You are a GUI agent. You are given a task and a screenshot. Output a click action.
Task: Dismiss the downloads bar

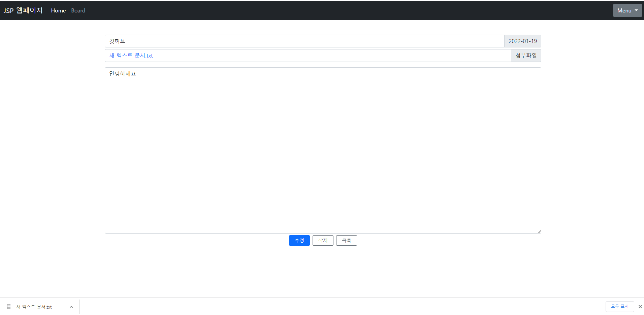click(640, 306)
